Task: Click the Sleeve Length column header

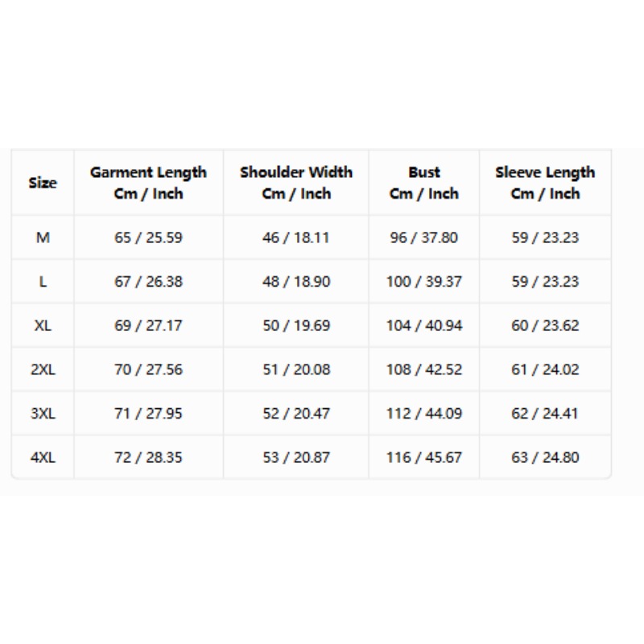Action: click(x=545, y=183)
